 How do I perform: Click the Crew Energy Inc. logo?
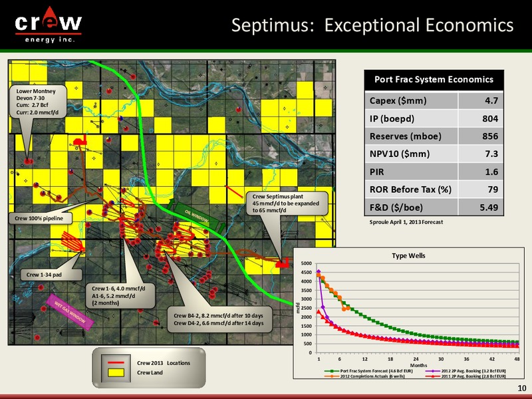(x=48, y=25)
